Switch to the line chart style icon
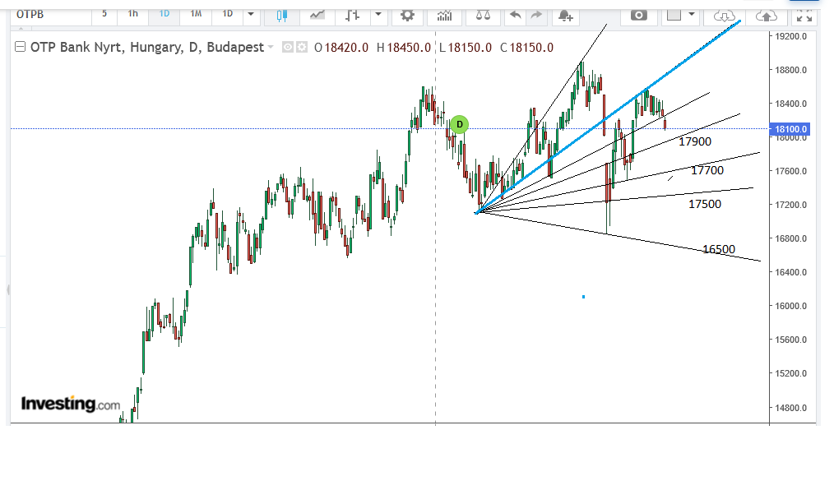Screen dimensions: 834x504 coord(317,15)
